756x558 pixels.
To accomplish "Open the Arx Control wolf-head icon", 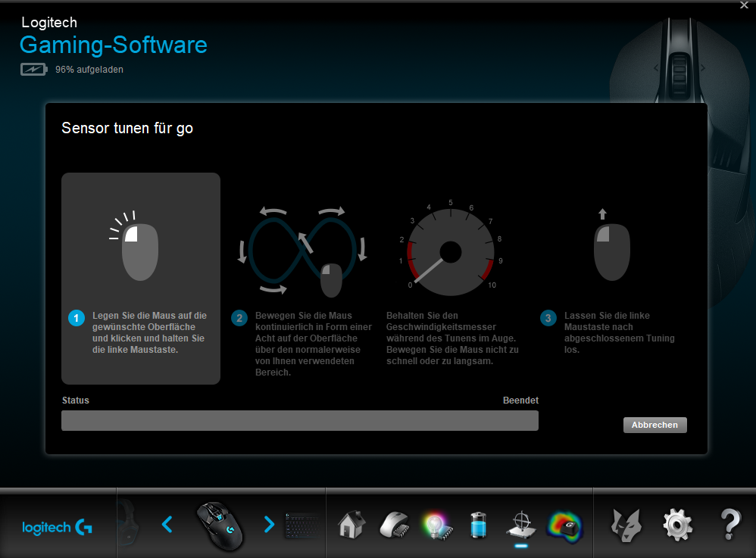I will click(626, 525).
